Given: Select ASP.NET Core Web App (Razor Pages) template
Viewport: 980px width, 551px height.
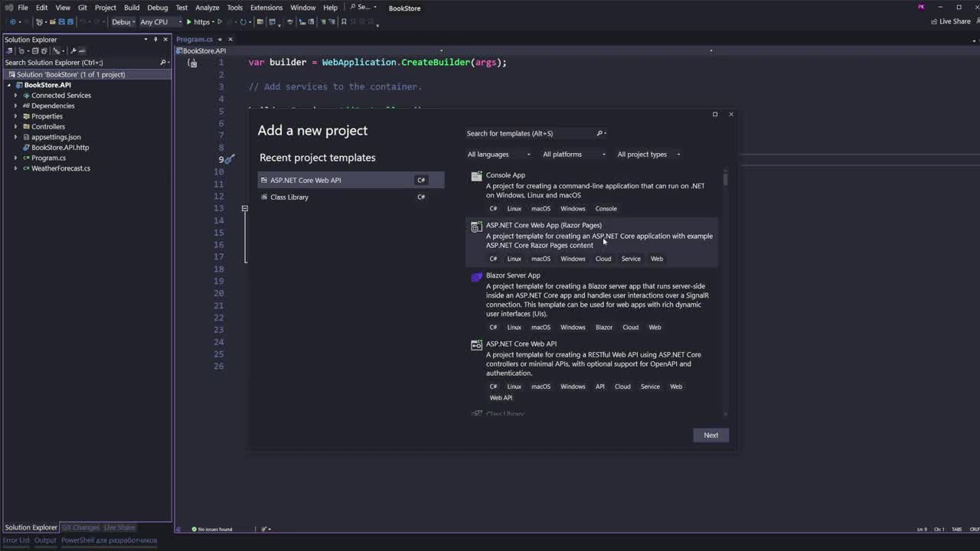Looking at the screenshot, I should tap(593, 242).
